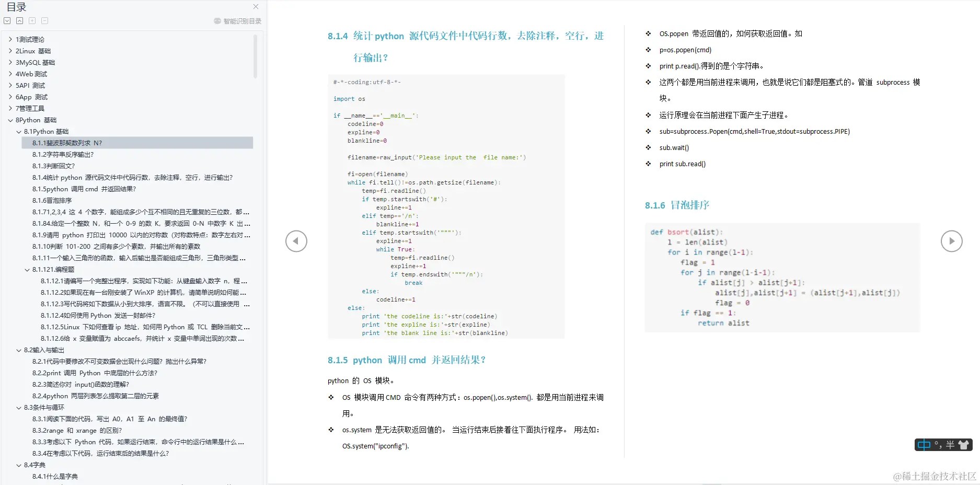Viewport: 980px width, 485px height.
Task: Open outline entry 8.3.3考虑以下 Python 代码
Action: coord(139,442)
